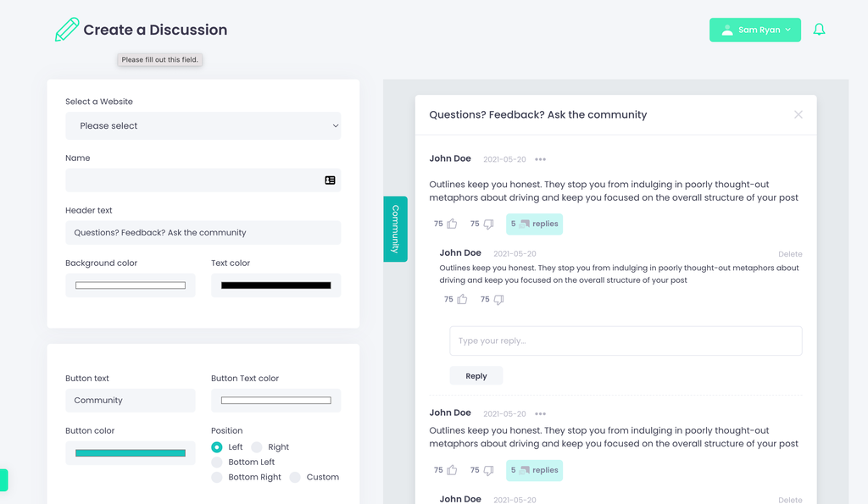868x504 pixels.
Task: Click Delete on the nested reply
Action: (x=790, y=254)
